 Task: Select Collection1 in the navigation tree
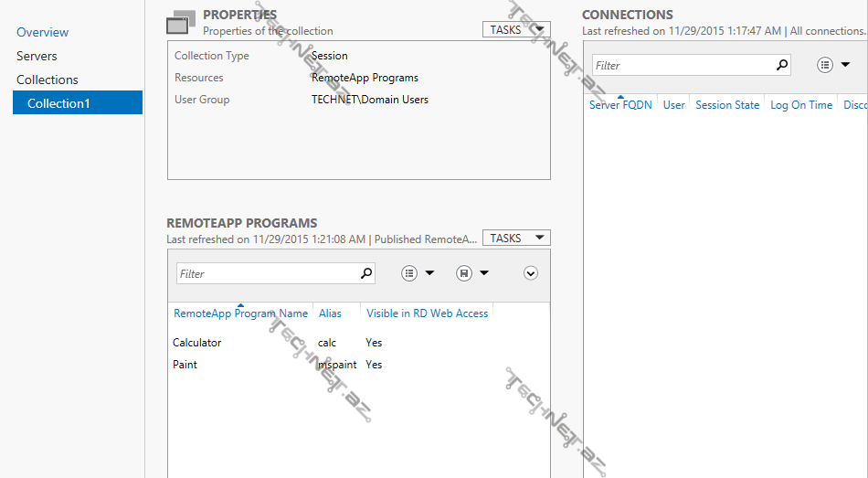pyautogui.click(x=58, y=103)
